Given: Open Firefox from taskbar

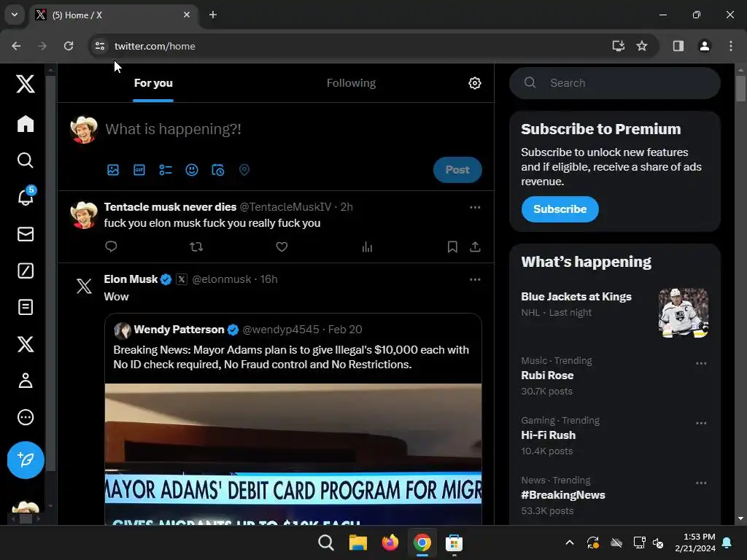Looking at the screenshot, I should (390, 542).
